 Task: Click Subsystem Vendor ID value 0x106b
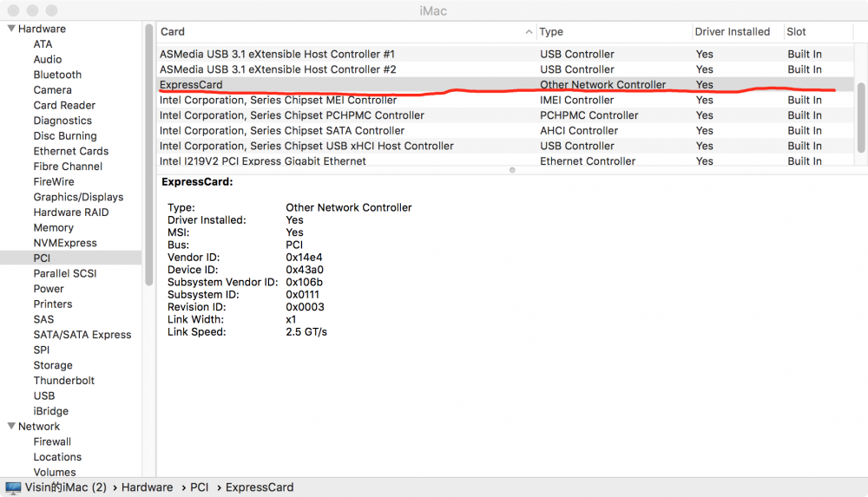(x=304, y=282)
